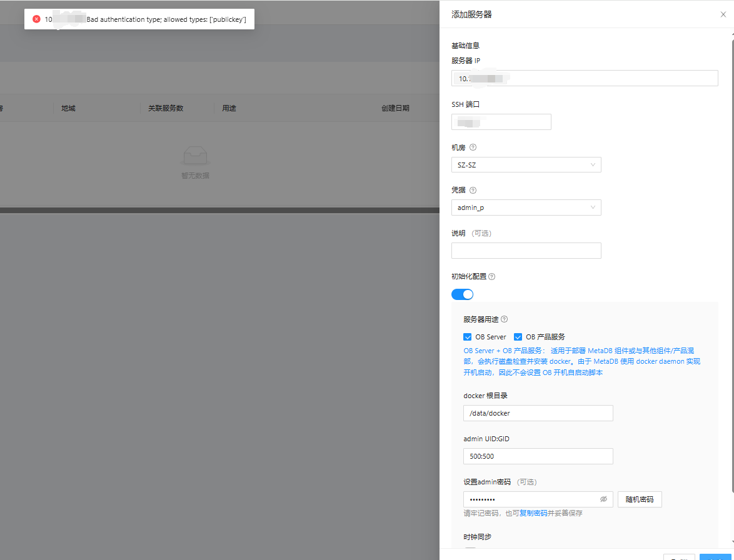The height and width of the screenshot is (560, 734).
Task: Focus the admin UID:GID input field
Action: [538, 456]
